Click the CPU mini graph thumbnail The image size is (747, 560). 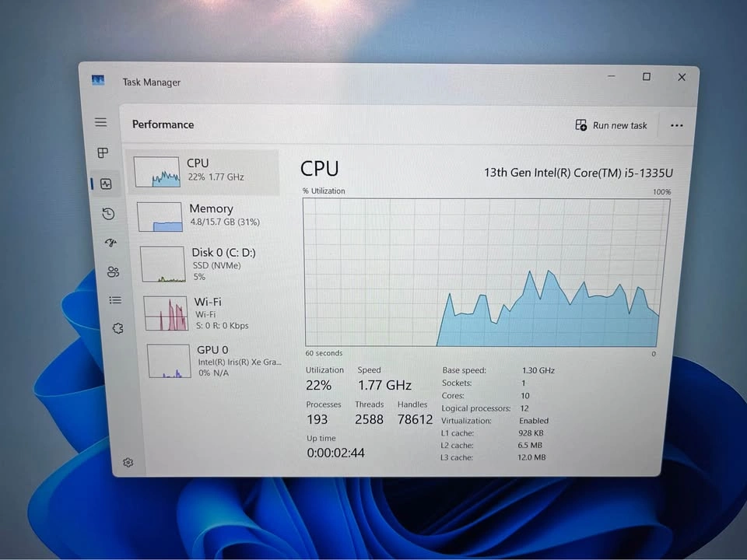(156, 172)
